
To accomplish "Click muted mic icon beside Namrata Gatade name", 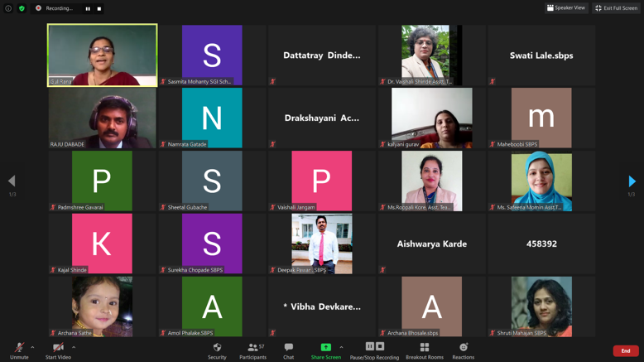I will click(163, 144).
